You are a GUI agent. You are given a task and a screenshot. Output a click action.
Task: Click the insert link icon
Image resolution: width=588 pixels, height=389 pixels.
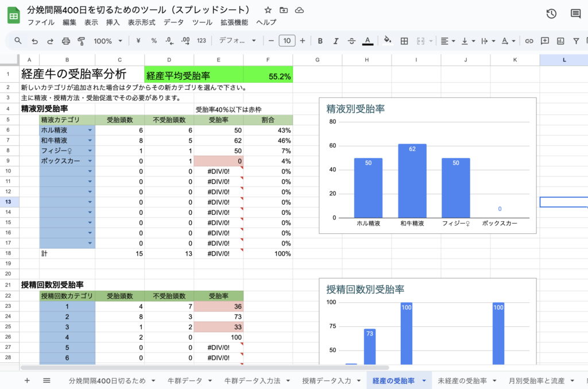(529, 41)
